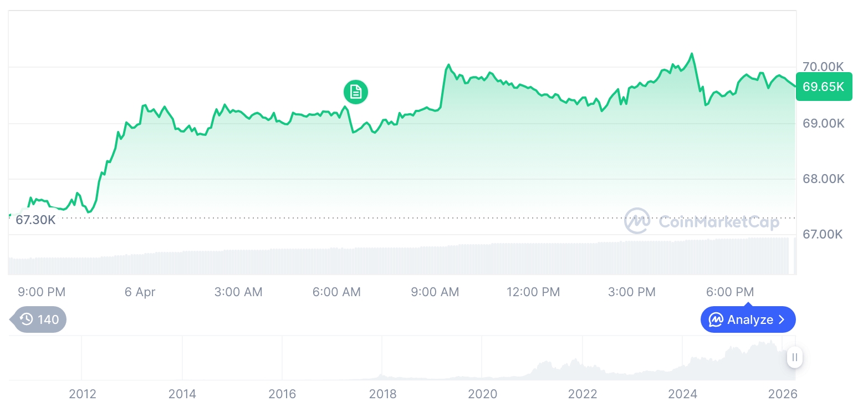This screenshot has height=406, width=868.
Task: Select 2012 on the historical overview timeline
Action: click(83, 394)
